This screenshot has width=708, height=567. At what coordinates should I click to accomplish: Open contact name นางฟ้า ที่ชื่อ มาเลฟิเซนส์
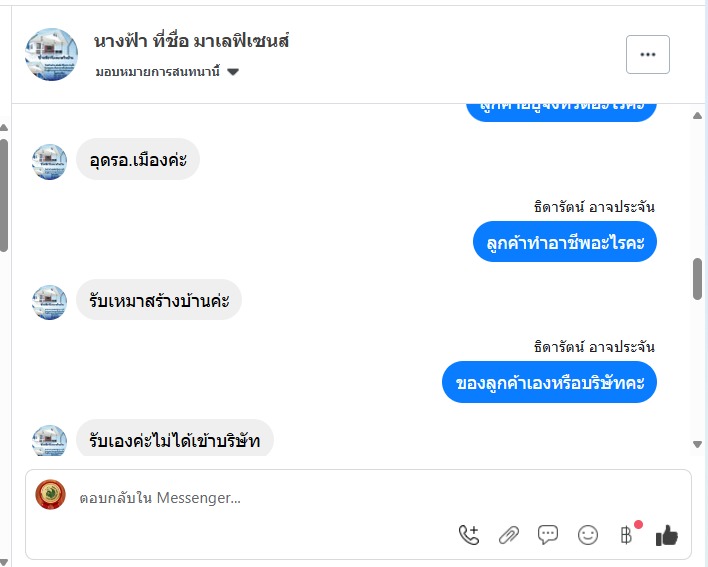(x=191, y=42)
